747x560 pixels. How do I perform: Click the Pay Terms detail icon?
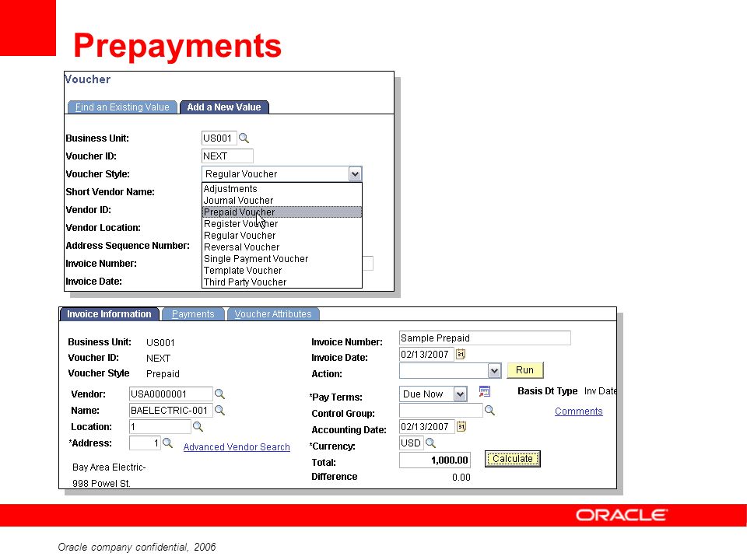tap(485, 391)
